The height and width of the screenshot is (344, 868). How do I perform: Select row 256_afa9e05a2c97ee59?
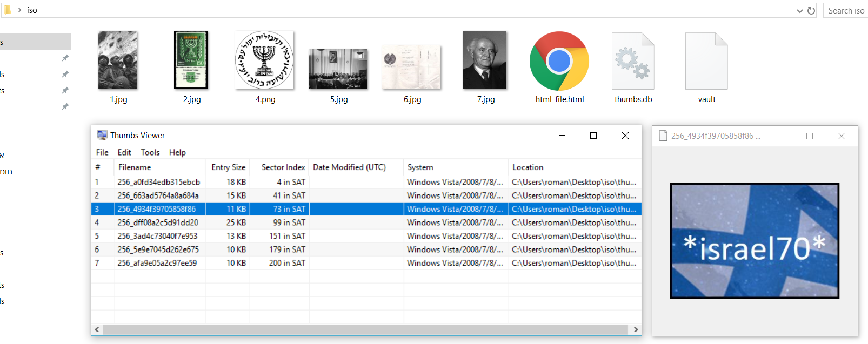point(366,263)
